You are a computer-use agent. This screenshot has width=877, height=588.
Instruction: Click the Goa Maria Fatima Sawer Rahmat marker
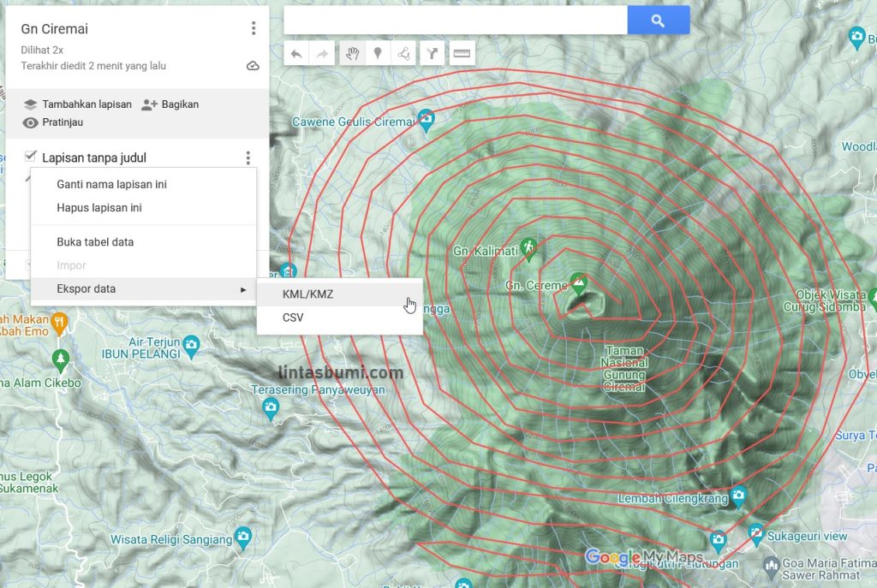[x=772, y=567]
